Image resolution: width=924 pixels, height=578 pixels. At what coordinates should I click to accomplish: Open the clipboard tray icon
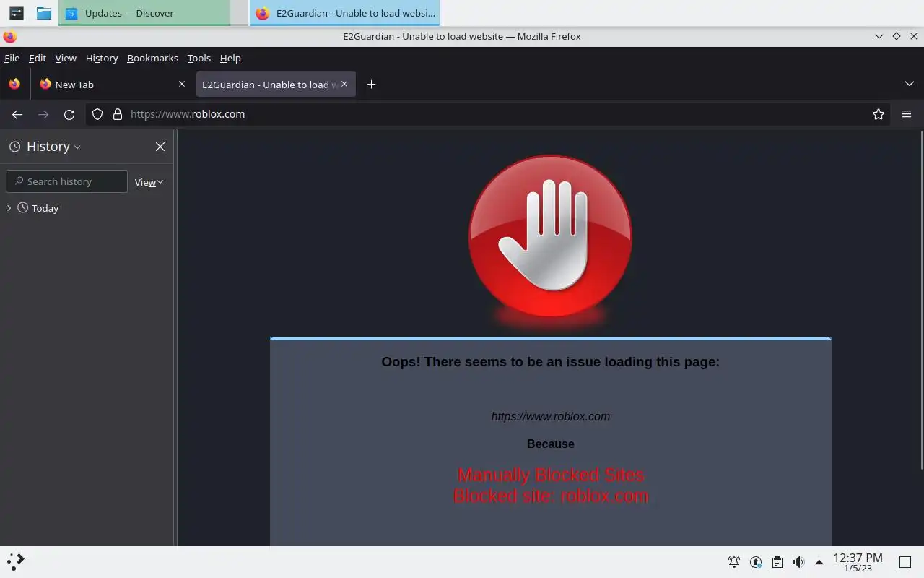[777, 561]
